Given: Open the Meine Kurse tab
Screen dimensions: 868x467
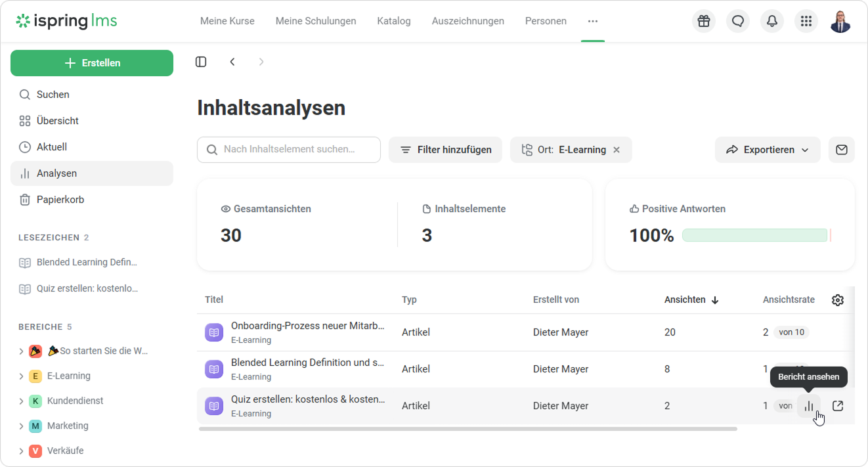Looking at the screenshot, I should (x=227, y=21).
